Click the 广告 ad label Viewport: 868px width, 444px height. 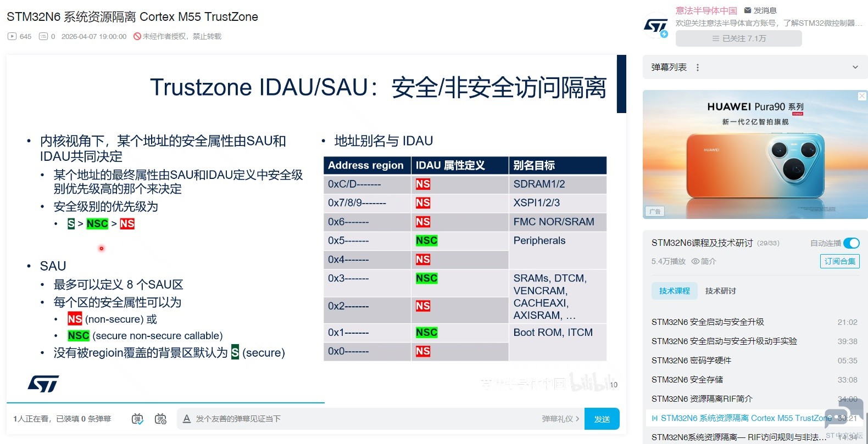tap(655, 211)
